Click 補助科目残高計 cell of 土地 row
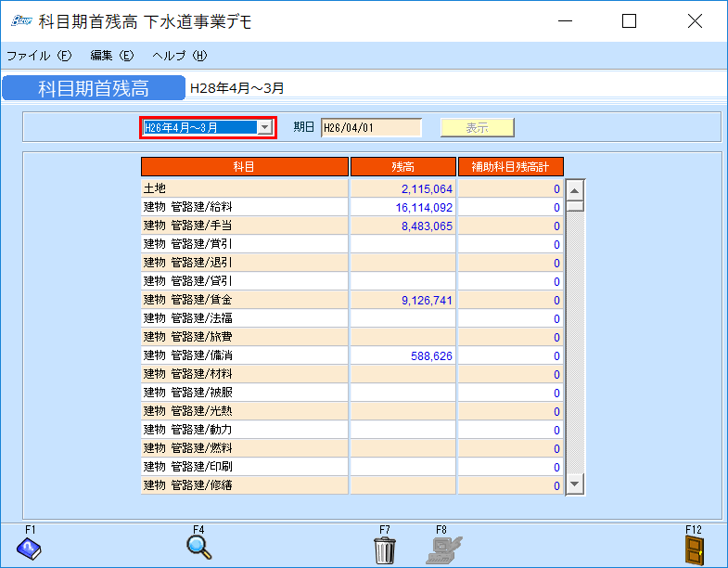The width and height of the screenshot is (728, 568). click(511, 188)
